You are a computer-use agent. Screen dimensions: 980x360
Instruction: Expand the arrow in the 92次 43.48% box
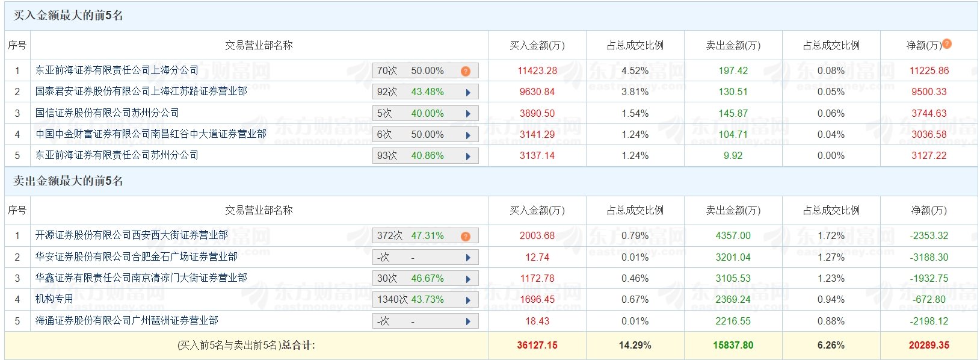[x=468, y=92]
